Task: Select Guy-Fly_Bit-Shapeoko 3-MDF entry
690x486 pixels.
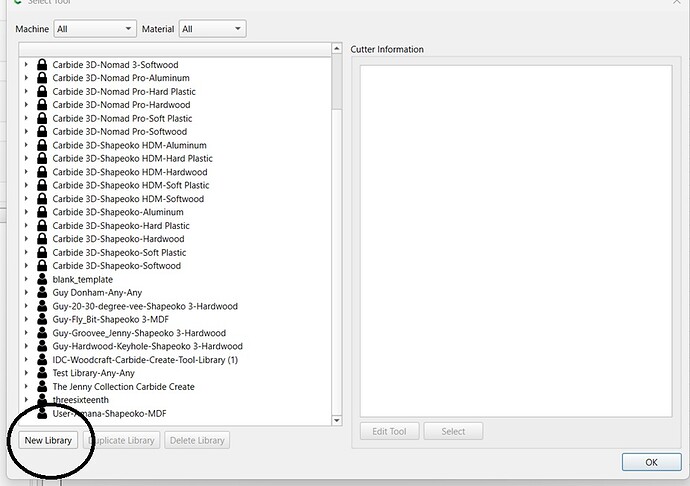Action: [x=110, y=319]
